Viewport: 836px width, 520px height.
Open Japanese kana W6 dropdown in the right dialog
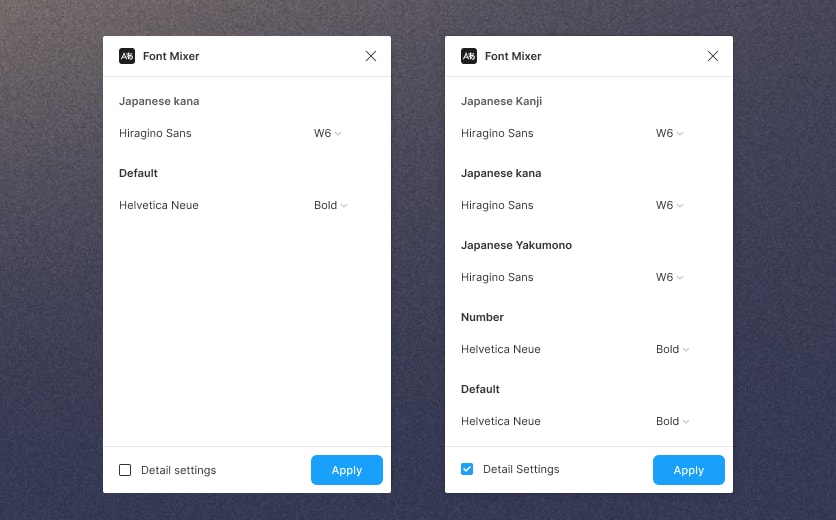(x=670, y=205)
